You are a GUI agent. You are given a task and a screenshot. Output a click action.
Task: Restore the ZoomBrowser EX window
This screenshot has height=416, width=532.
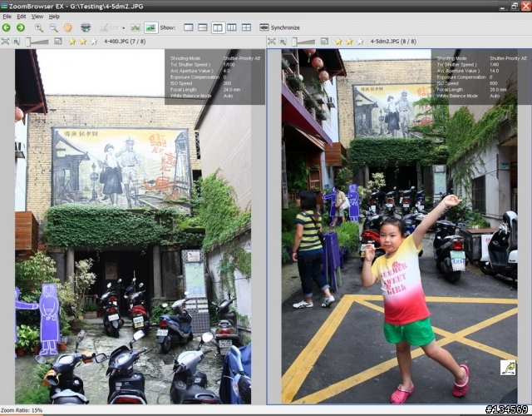click(x=515, y=6)
